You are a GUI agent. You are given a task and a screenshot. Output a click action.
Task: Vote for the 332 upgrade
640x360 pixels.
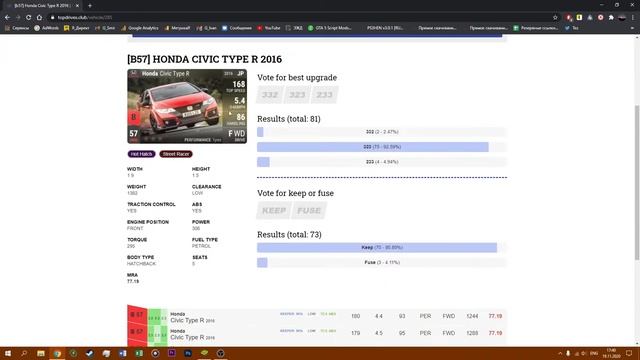(x=270, y=95)
